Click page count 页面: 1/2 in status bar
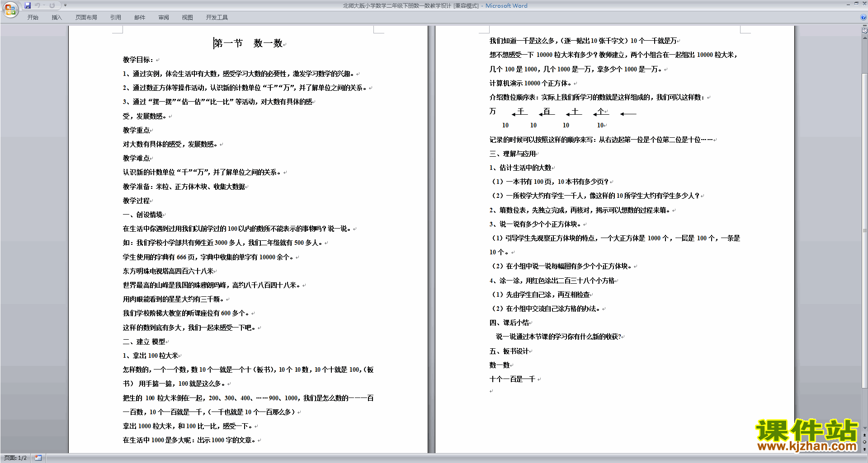The height and width of the screenshot is (463, 868). [15, 458]
